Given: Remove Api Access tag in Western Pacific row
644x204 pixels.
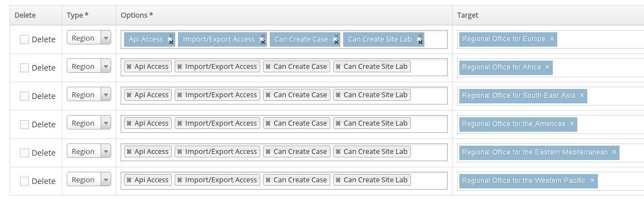Looking at the screenshot, I should tap(129, 180).
